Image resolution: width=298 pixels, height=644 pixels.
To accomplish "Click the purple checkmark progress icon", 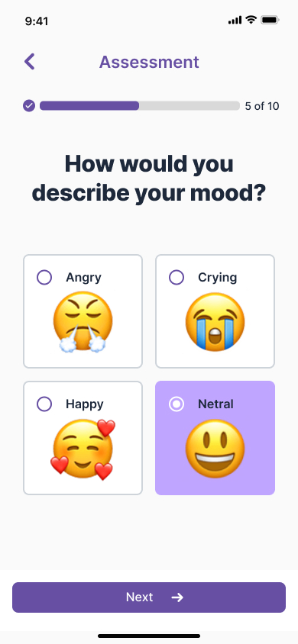I will (x=29, y=106).
